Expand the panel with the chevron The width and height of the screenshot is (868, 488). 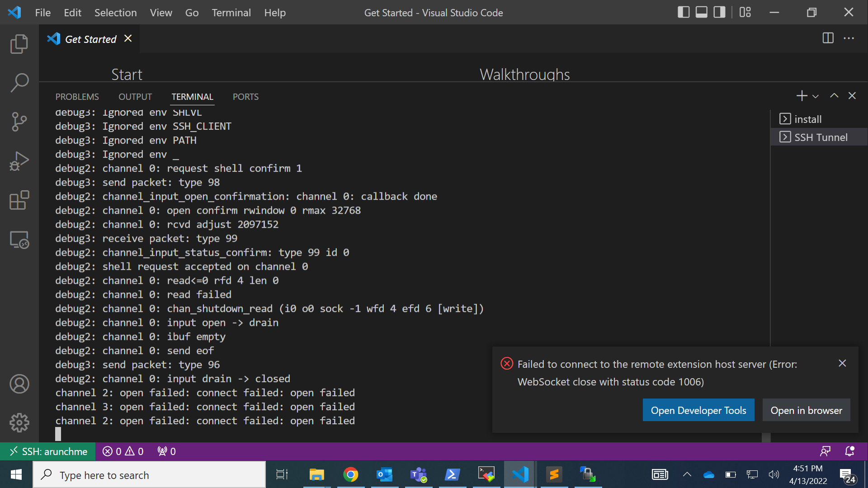(834, 96)
